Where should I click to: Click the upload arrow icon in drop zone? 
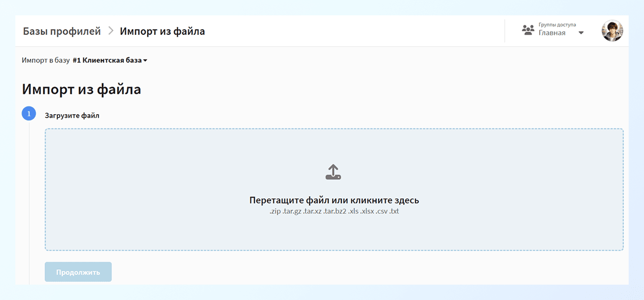coord(333,172)
